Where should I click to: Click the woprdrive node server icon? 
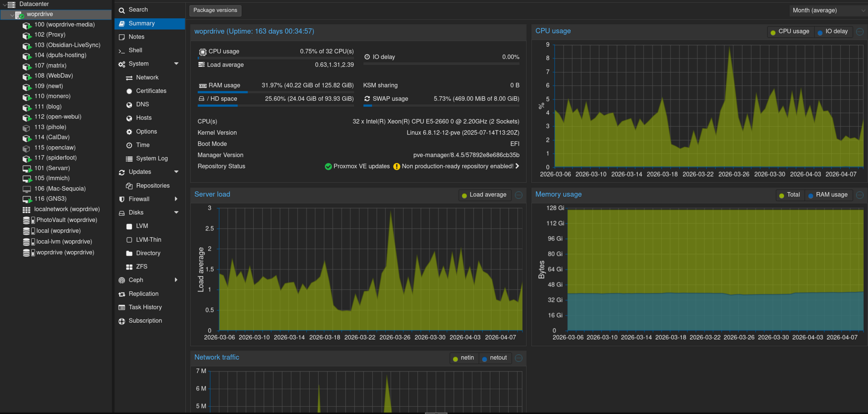(x=19, y=15)
